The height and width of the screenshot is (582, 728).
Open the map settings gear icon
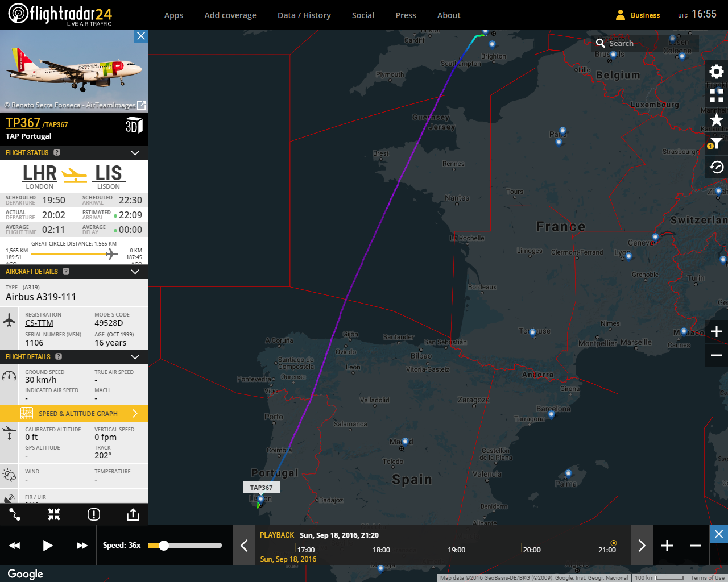pyautogui.click(x=717, y=72)
